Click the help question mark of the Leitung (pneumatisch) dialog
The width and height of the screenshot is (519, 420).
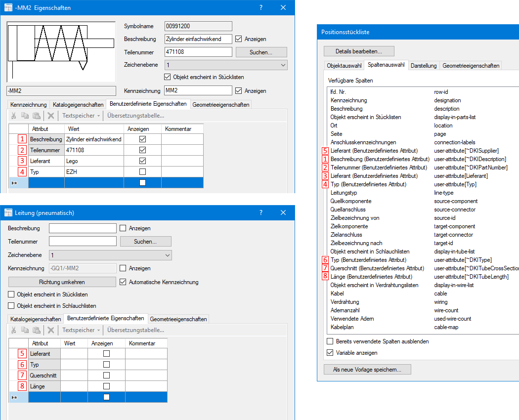[x=260, y=212]
